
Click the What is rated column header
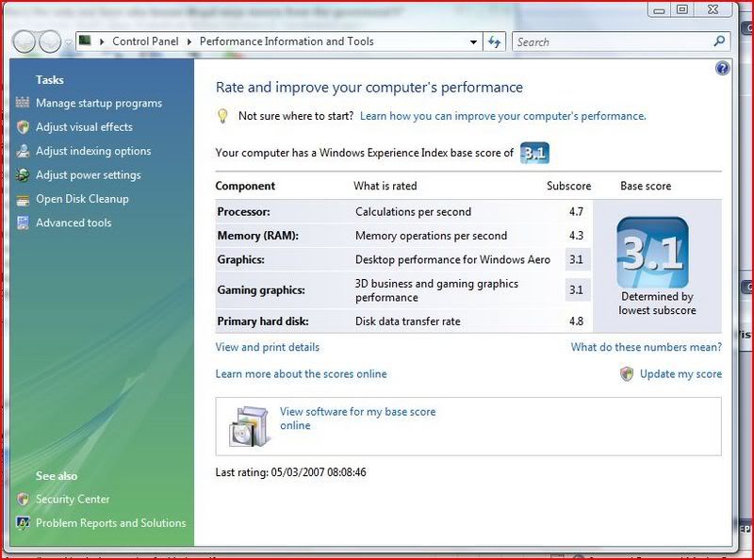(385, 186)
